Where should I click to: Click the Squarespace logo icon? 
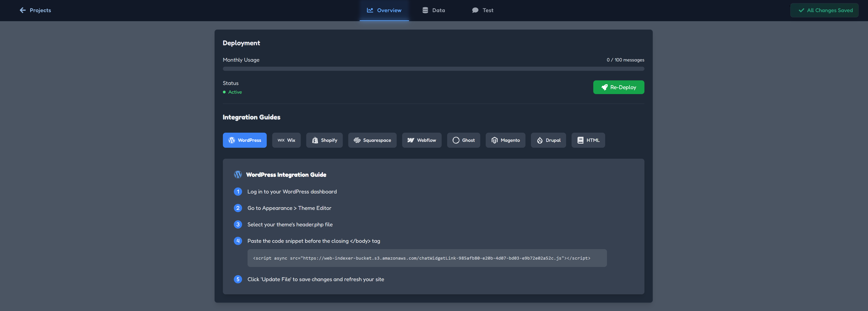[x=357, y=140]
